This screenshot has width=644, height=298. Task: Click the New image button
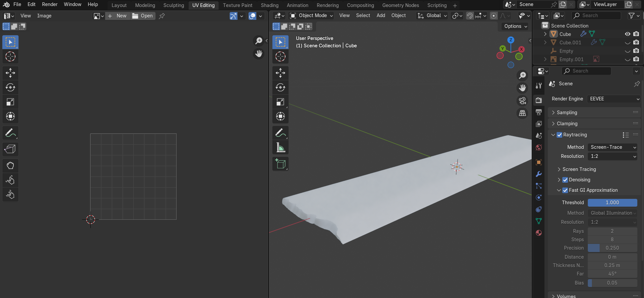click(x=118, y=16)
